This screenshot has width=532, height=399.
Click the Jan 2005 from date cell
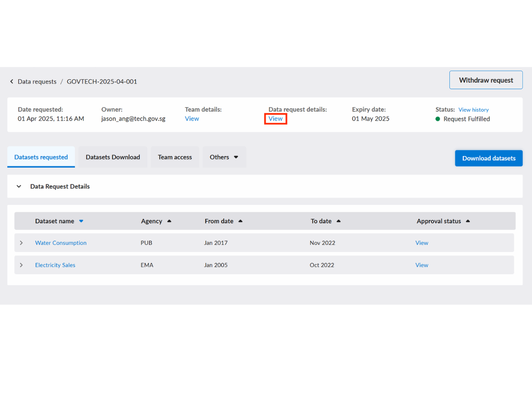tap(216, 265)
